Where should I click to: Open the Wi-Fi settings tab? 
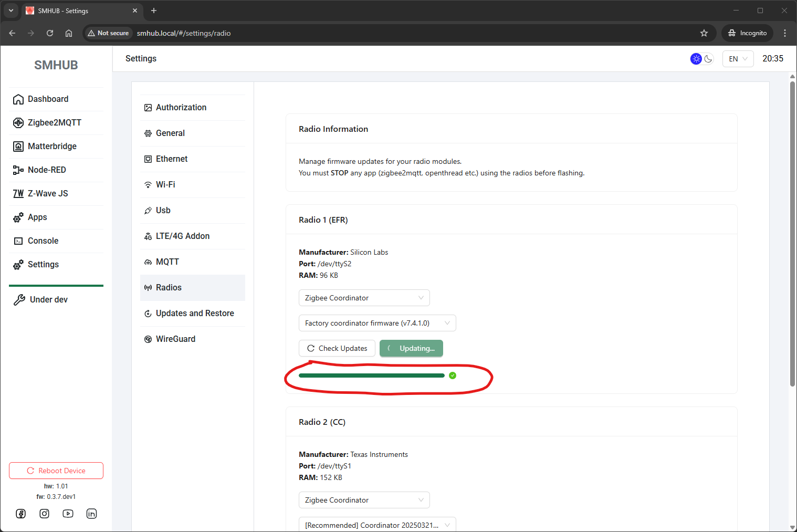coord(165,184)
